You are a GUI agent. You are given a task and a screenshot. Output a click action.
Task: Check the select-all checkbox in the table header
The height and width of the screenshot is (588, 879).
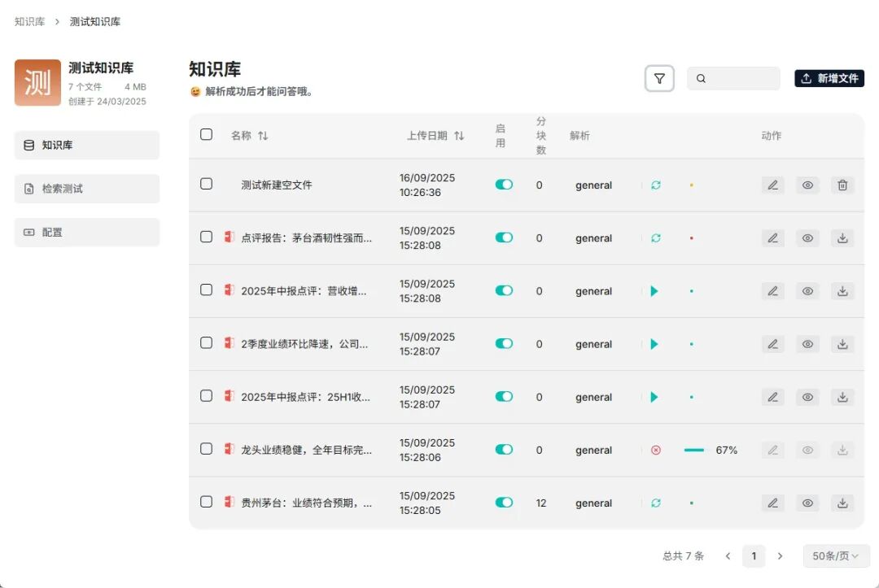coord(206,134)
